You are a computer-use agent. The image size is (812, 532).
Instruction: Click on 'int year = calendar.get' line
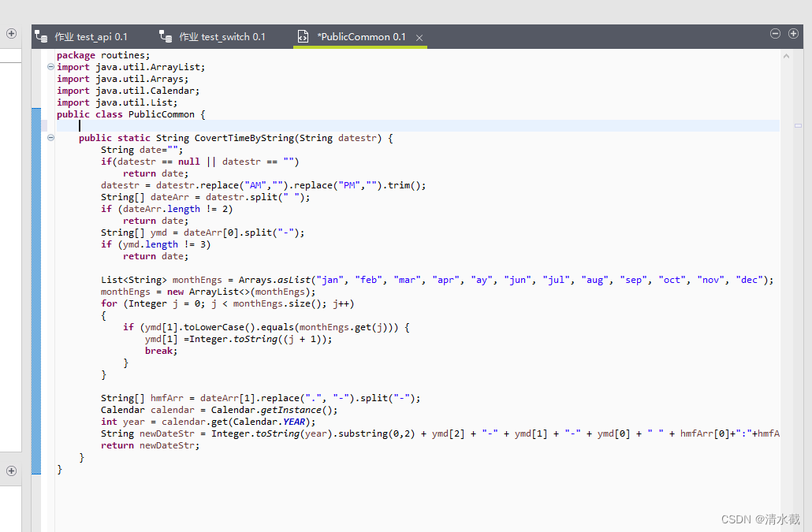(x=208, y=422)
